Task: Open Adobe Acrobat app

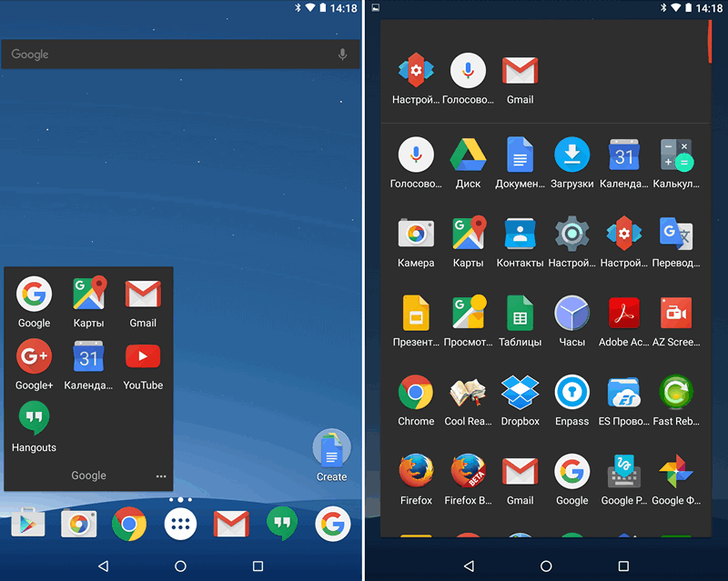Action: [624, 313]
